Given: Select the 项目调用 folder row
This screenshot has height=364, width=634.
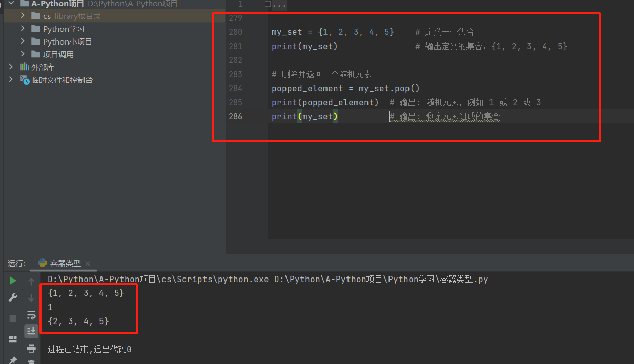Looking at the screenshot, I should (114, 54).
